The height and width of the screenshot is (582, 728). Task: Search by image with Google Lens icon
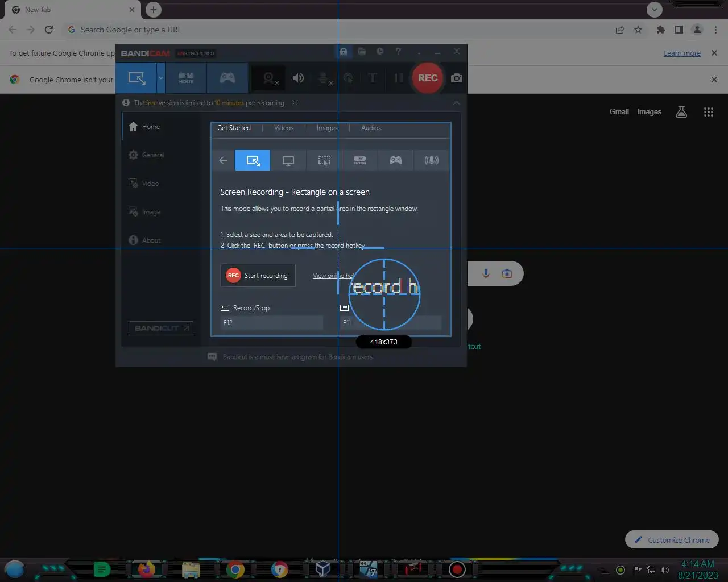coord(507,274)
